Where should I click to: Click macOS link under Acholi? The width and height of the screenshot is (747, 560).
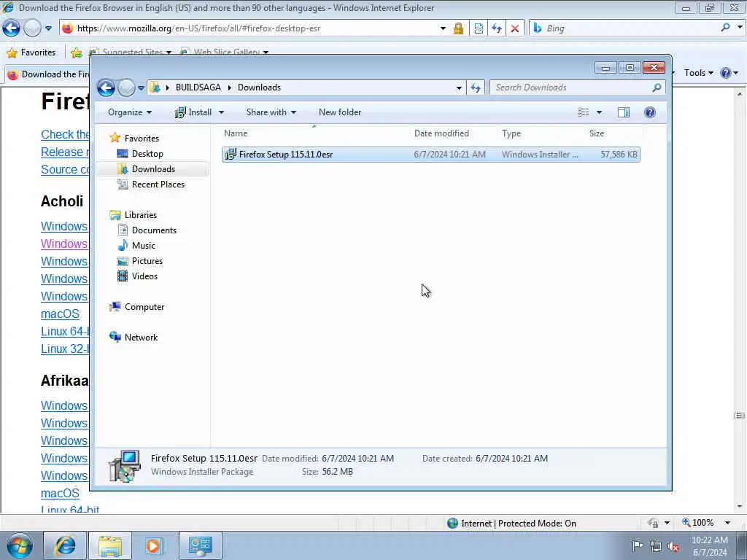[x=60, y=314]
